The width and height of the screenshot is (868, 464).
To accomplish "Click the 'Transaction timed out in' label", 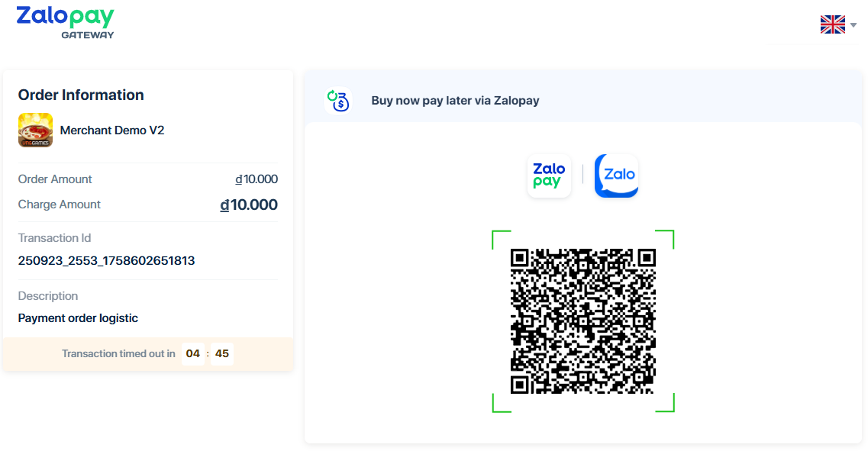I will [x=118, y=354].
